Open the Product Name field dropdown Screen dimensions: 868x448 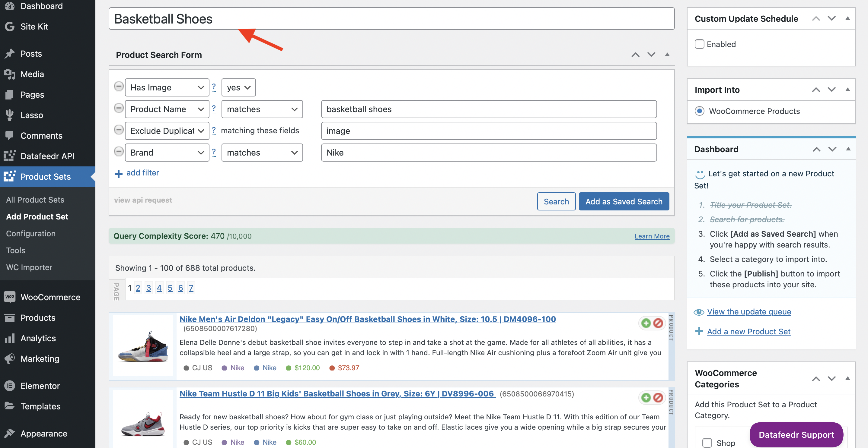point(167,109)
